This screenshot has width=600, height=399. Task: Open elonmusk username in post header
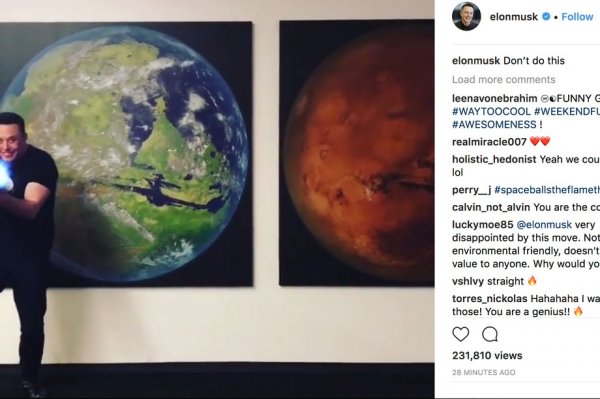pyautogui.click(x=514, y=17)
